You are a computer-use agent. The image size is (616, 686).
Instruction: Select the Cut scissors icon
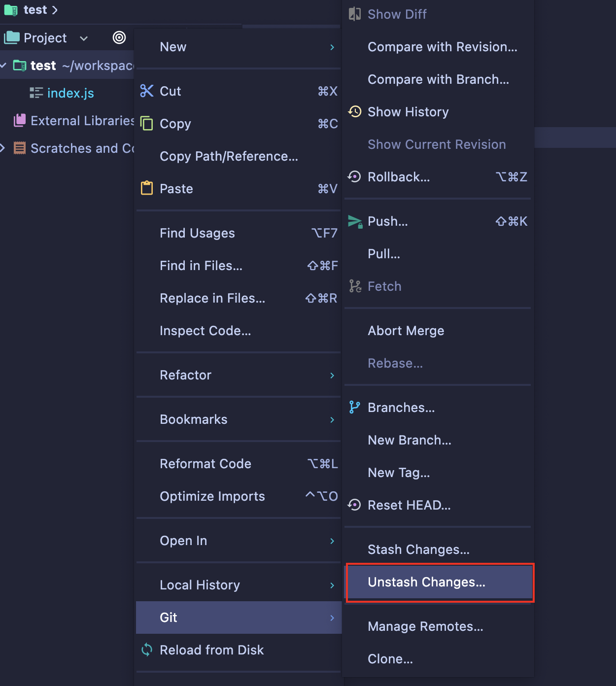click(147, 91)
